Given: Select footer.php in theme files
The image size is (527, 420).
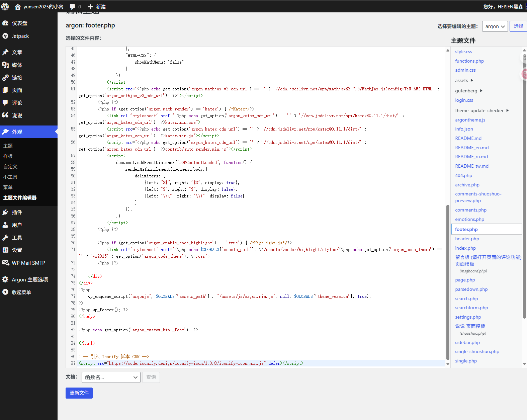Looking at the screenshot, I should coord(487,229).
